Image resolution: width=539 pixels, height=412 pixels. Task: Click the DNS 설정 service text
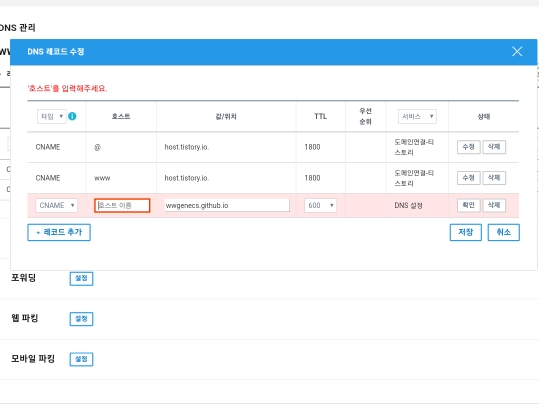pyautogui.click(x=408, y=205)
